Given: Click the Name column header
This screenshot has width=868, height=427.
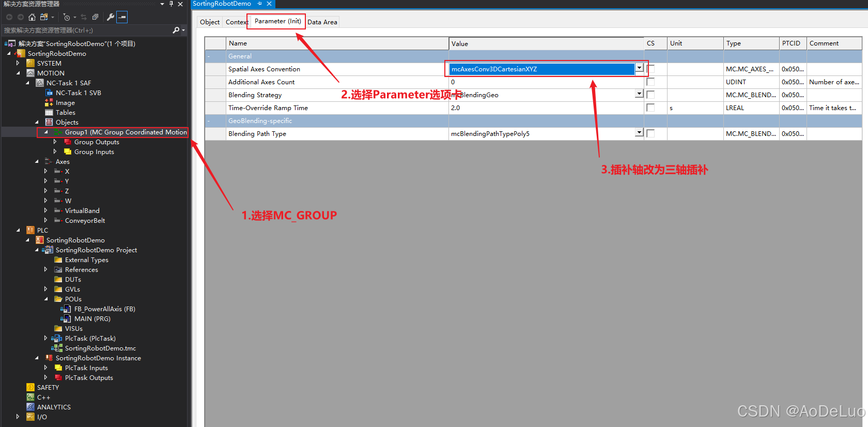Looking at the screenshot, I should click(x=337, y=43).
